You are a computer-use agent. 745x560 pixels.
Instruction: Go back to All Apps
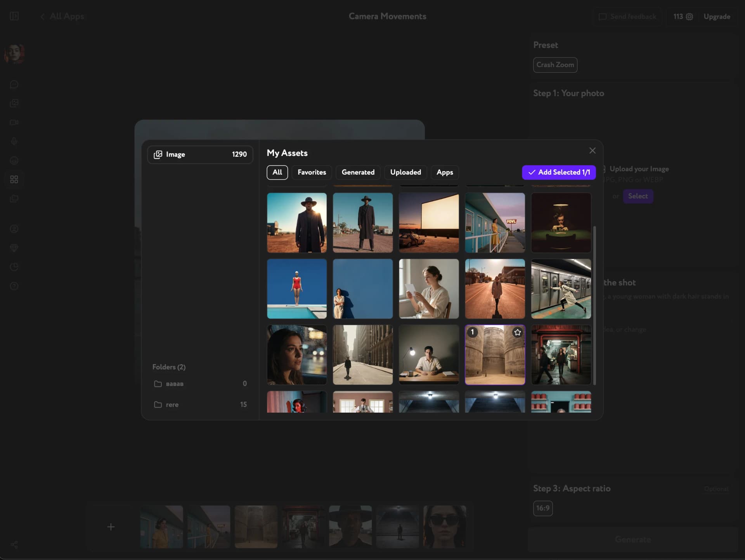click(x=62, y=16)
